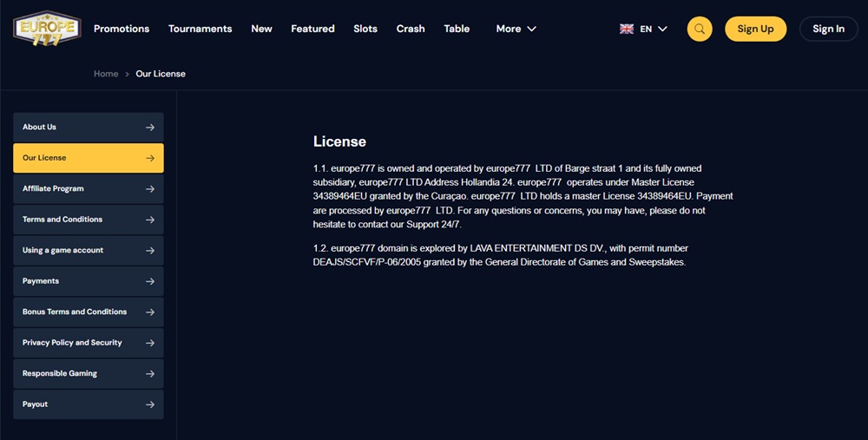Select New in the top navigation

261,29
